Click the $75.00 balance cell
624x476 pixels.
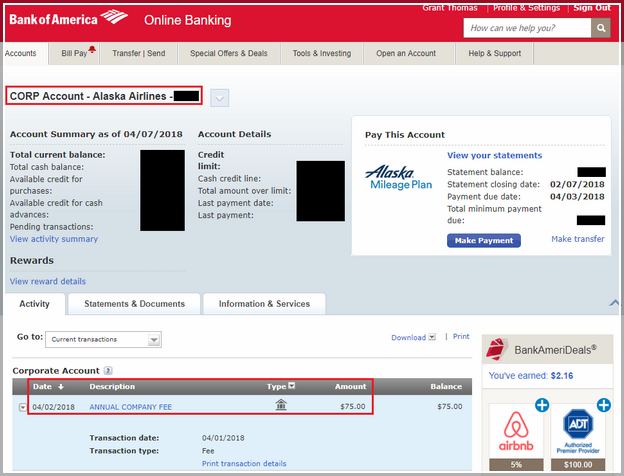[x=450, y=406]
